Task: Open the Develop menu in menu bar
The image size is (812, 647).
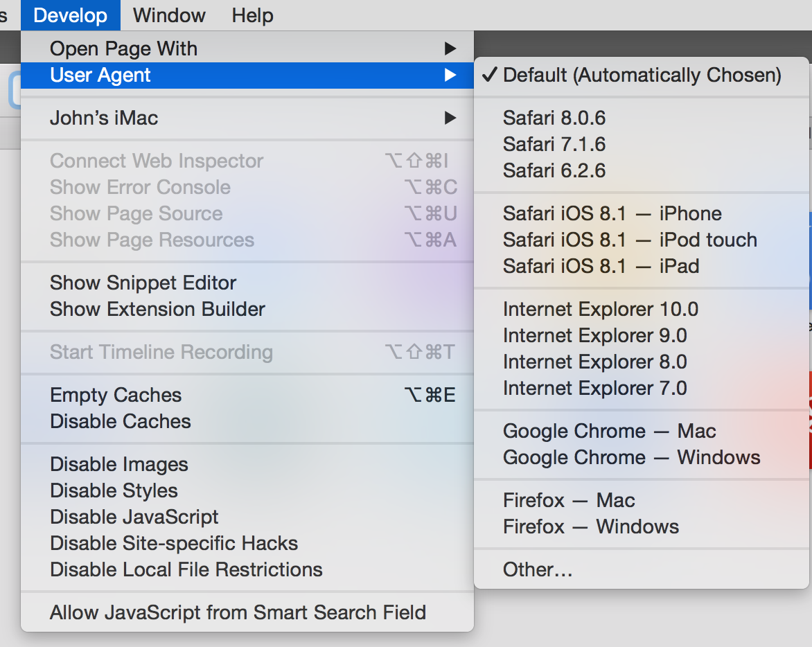Action: coord(71,15)
